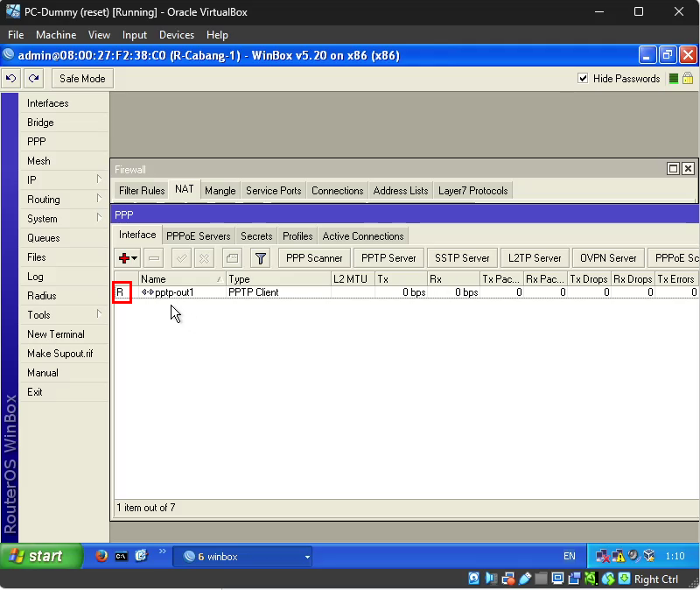Undo last action in WinBox toolbar

[x=11, y=79]
